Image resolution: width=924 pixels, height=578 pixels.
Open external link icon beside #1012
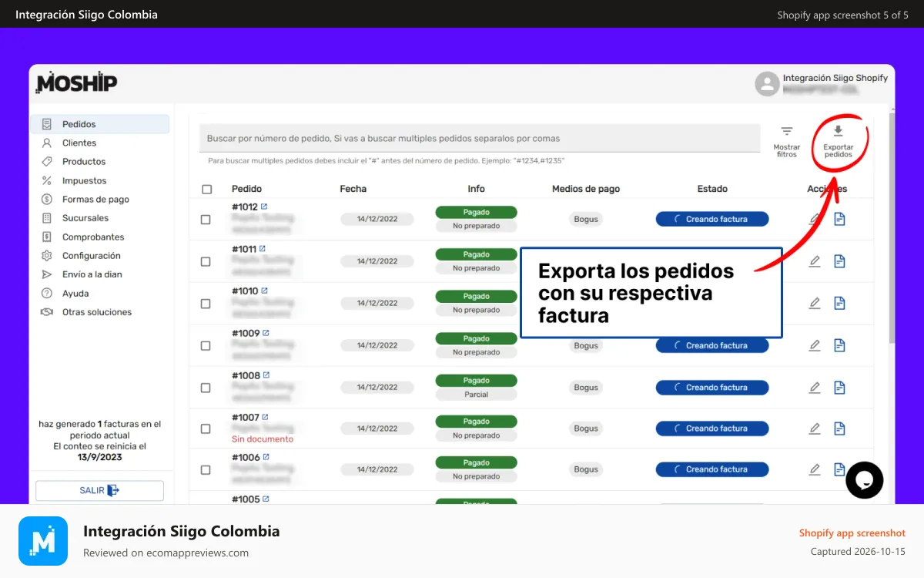tap(264, 207)
